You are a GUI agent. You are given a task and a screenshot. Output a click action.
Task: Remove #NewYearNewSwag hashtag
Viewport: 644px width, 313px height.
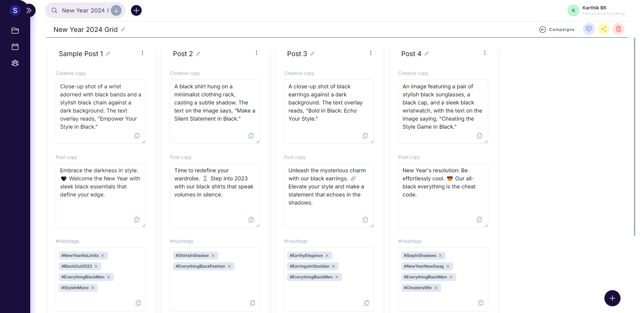(x=448, y=266)
